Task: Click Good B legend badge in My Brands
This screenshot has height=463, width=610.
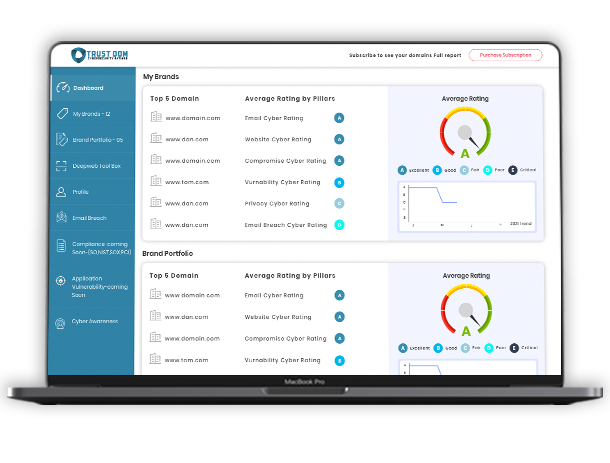Action: [x=437, y=170]
